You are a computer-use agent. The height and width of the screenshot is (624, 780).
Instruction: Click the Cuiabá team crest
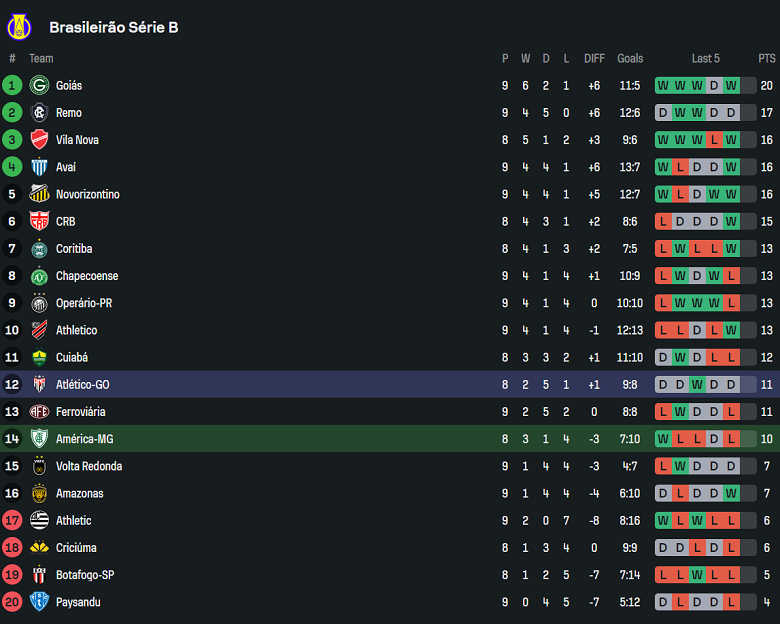click(x=39, y=357)
